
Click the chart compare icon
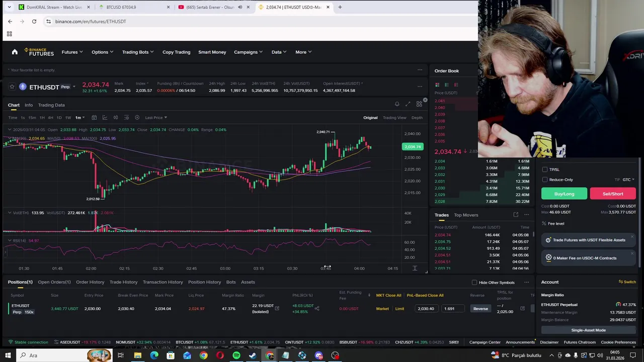pyautogui.click(x=115, y=118)
